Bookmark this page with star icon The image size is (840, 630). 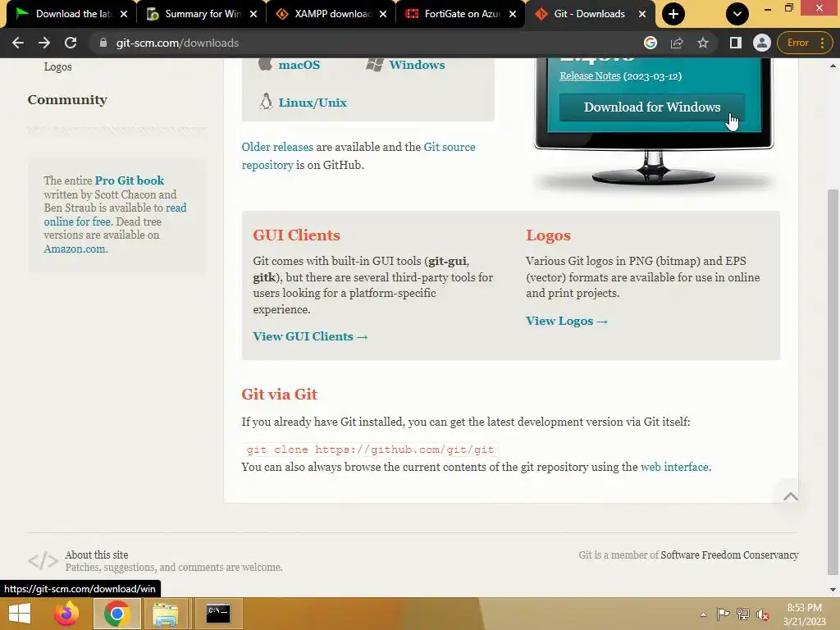[703, 43]
